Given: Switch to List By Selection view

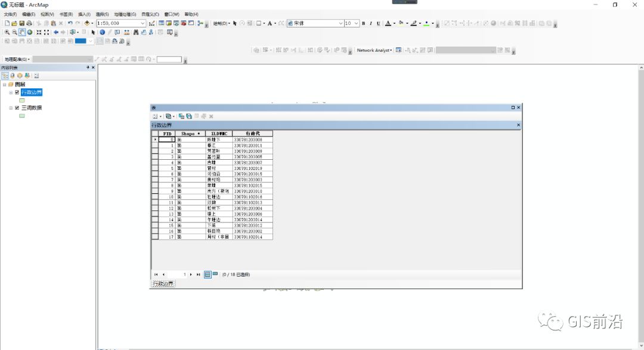Looking at the screenshot, I should pos(27,76).
